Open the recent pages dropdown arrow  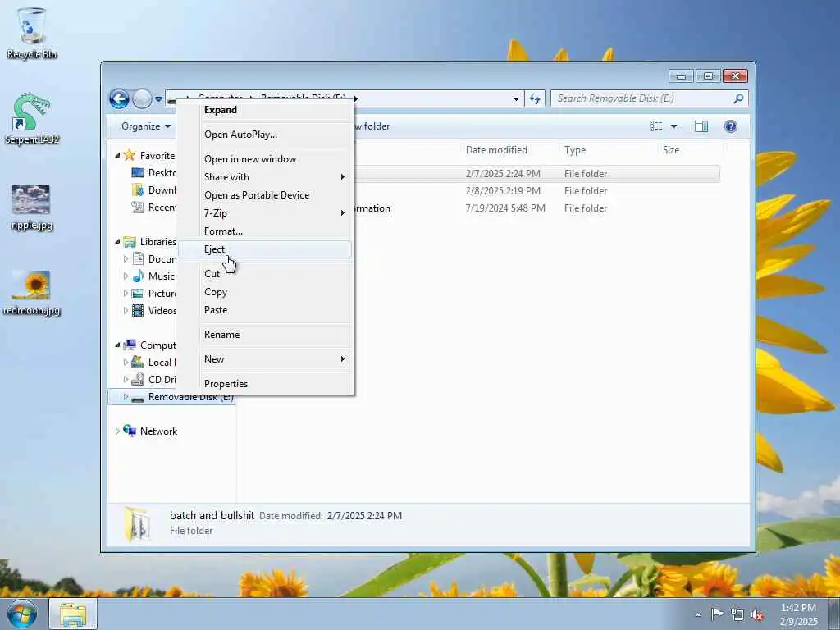click(x=158, y=99)
